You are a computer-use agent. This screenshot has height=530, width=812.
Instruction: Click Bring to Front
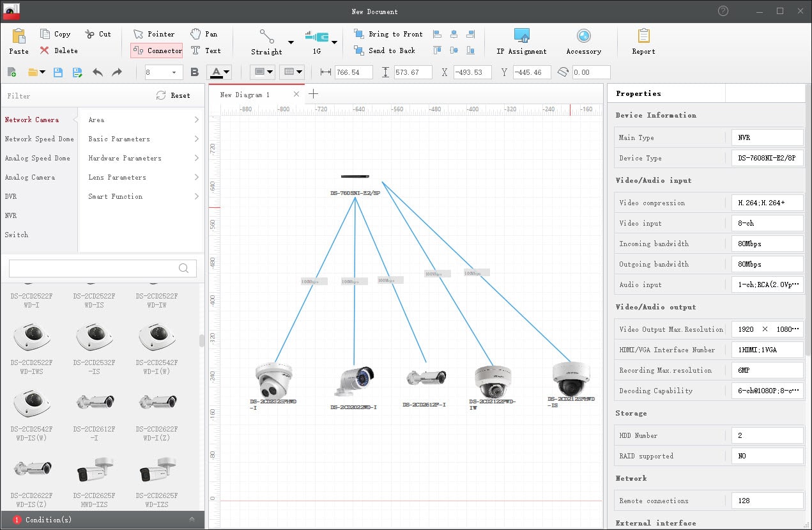[x=388, y=34]
